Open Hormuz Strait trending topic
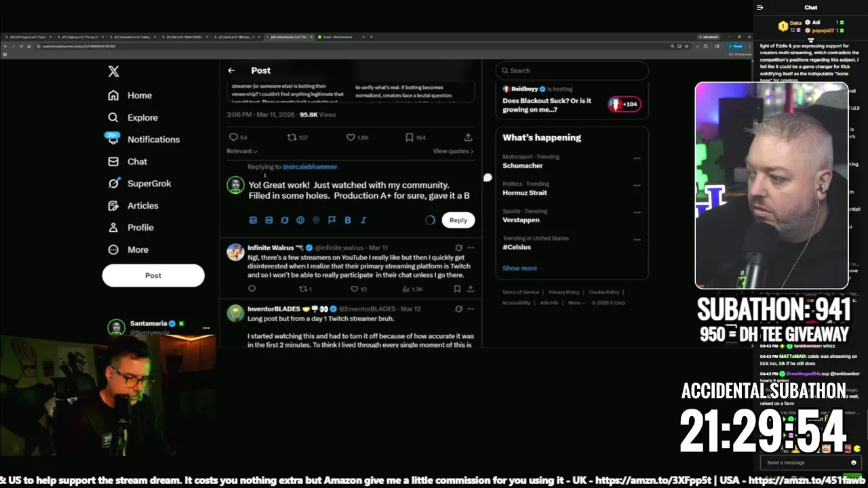Viewport: 868px width, 488px height. (525, 192)
